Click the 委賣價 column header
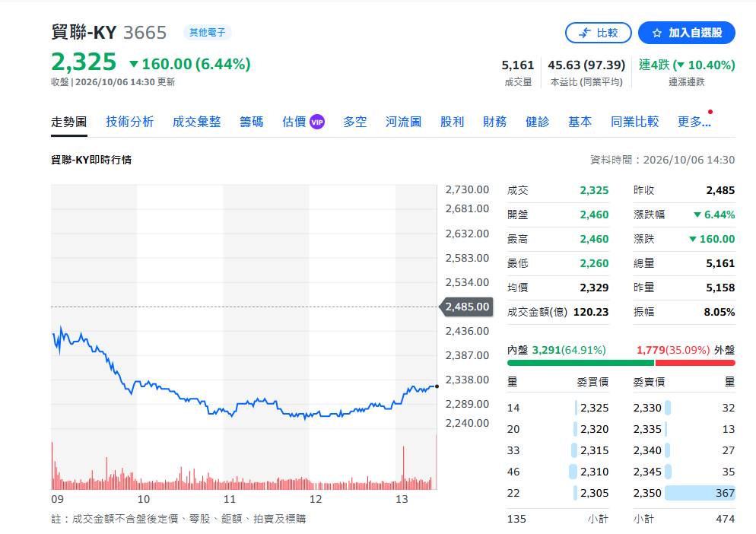The image size is (756, 534). [649, 382]
